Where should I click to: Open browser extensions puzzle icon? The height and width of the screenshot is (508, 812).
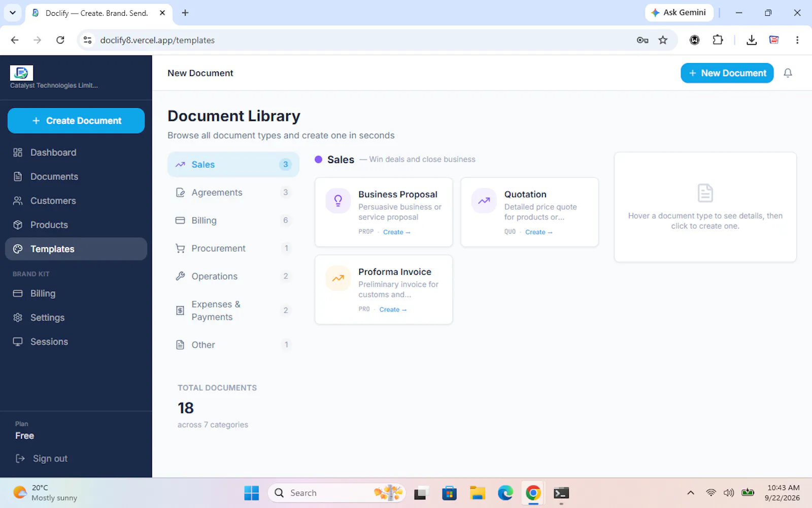718,40
